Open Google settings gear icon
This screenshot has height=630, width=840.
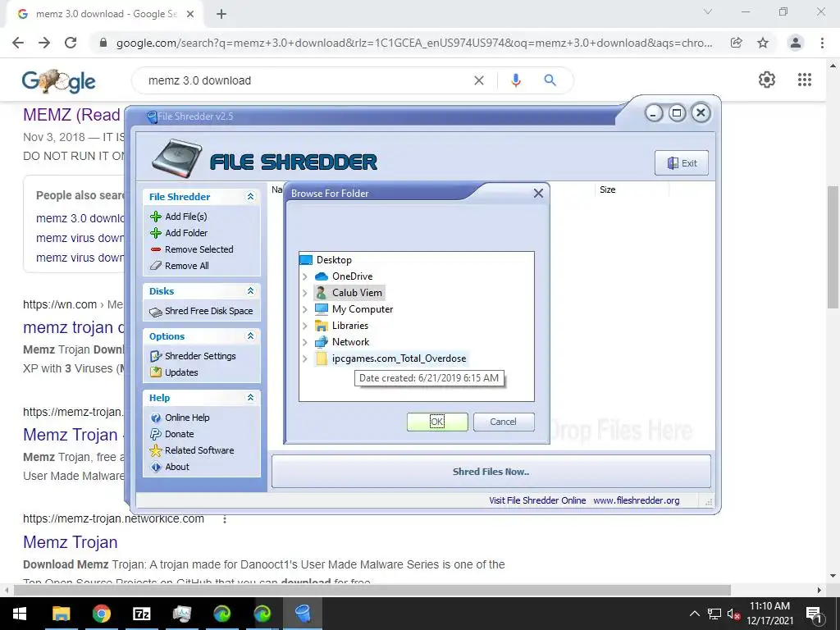[x=767, y=80]
